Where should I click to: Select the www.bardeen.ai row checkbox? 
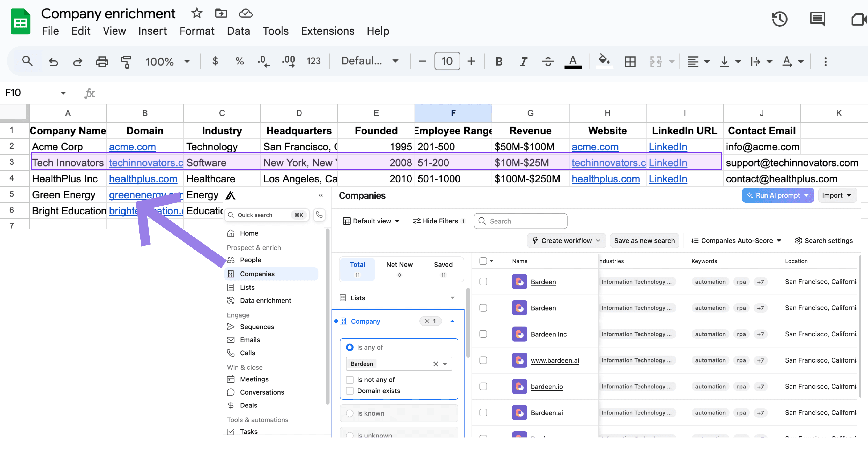[x=483, y=360]
